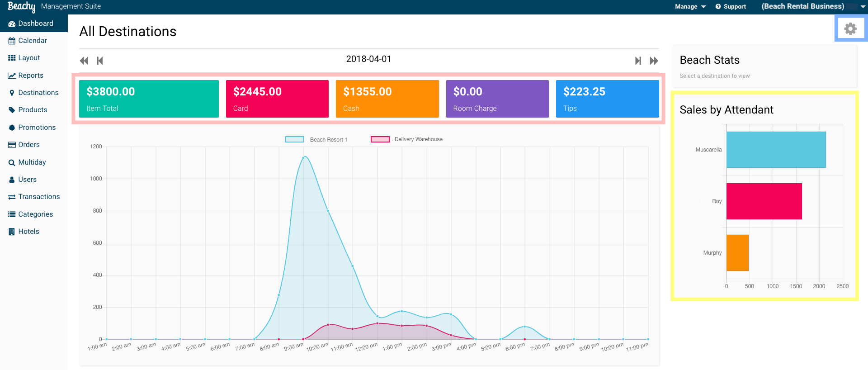Image resolution: width=868 pixels, height=370 pixels.
Task: Click the $223.25 Tips tile
Action: tap(608, 99)
